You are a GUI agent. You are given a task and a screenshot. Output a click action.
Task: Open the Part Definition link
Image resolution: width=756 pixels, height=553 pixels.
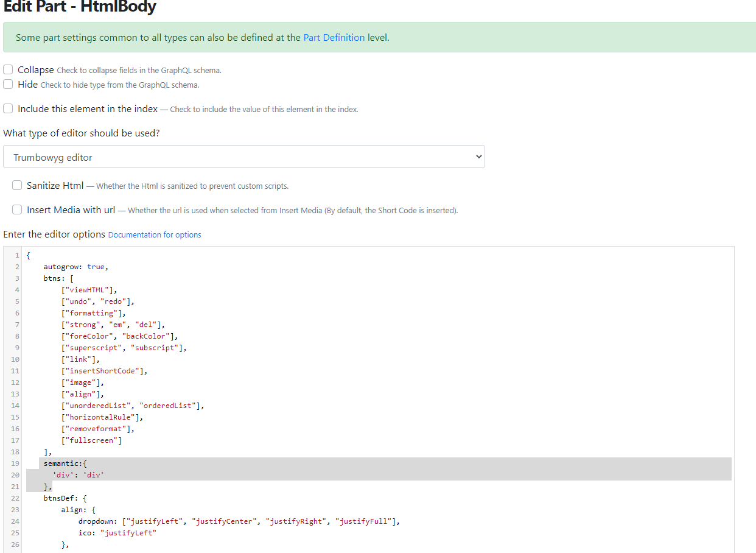tap(334, 37)
